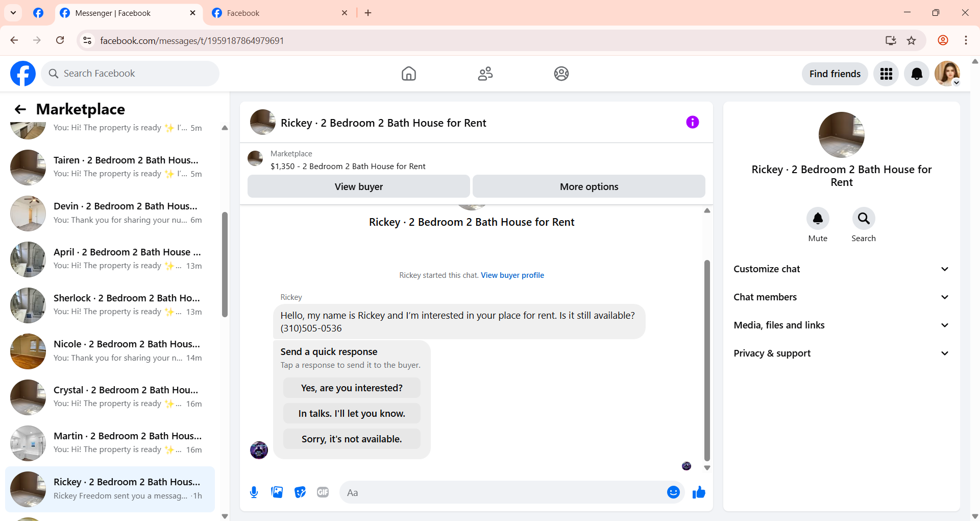Viewport: 980px width, 521px height.
Task: Search in conversation with the magnifier icon
Action: click(x=864, y=219)
